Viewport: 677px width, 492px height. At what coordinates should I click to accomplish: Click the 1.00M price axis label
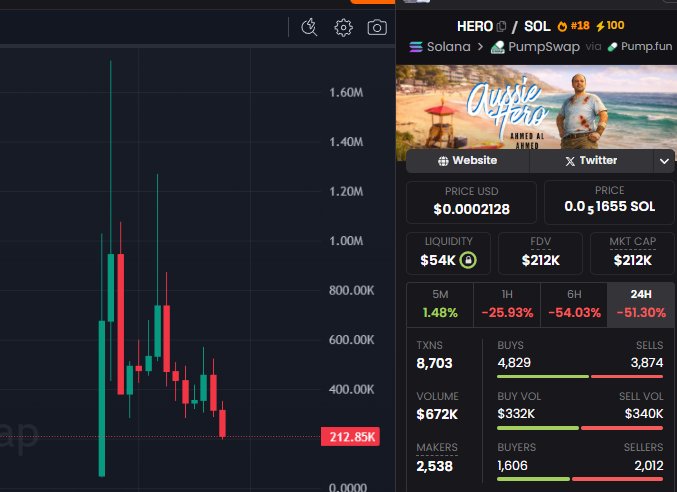tap(346, 241)
